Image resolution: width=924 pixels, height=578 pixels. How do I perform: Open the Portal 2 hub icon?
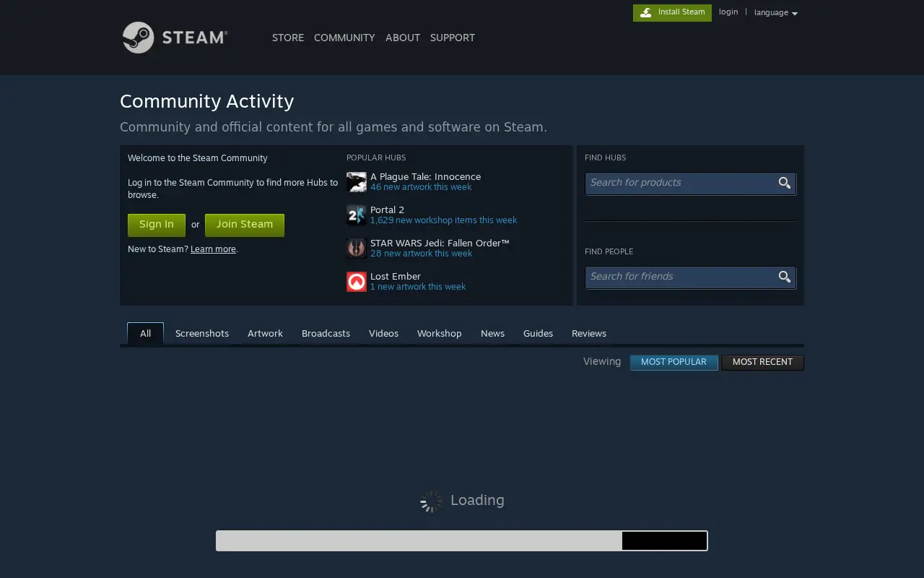(357, 215)
